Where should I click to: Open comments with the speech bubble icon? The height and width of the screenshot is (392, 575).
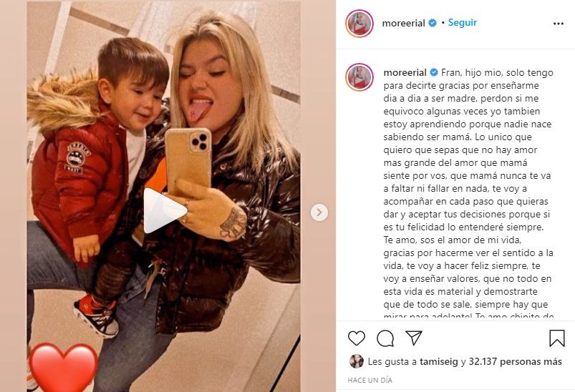tap(385, 338)
